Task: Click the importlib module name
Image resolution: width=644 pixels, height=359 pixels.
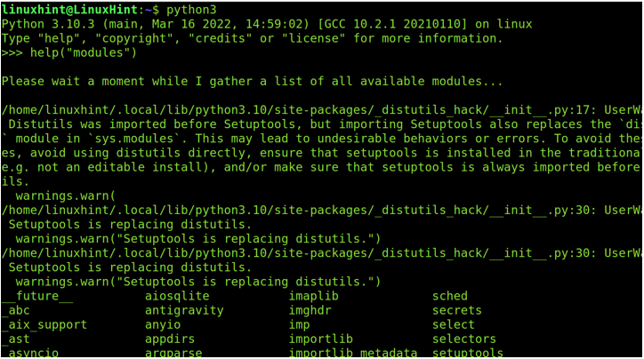Action: [321, 339]
